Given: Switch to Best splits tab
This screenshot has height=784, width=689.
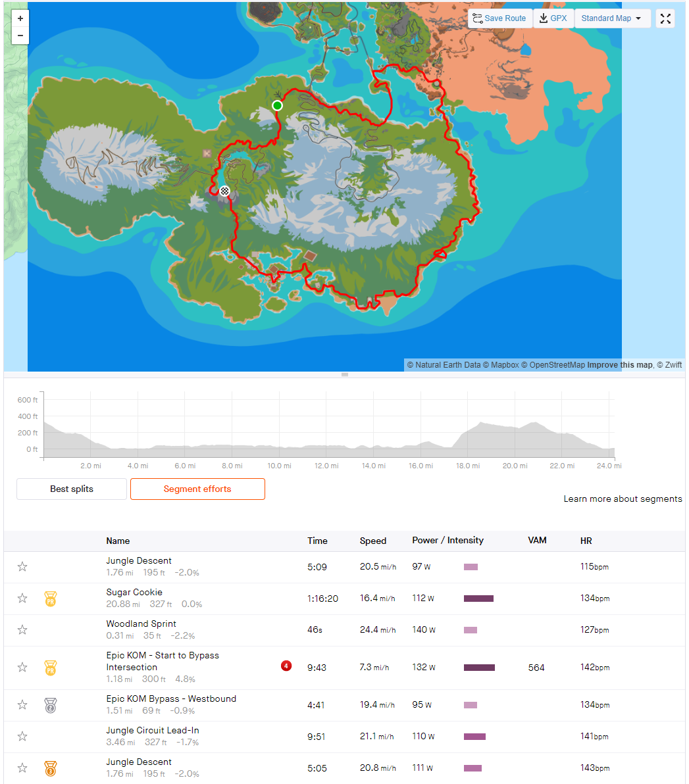Looking at the screenshot, I should (x=72, y=489).
